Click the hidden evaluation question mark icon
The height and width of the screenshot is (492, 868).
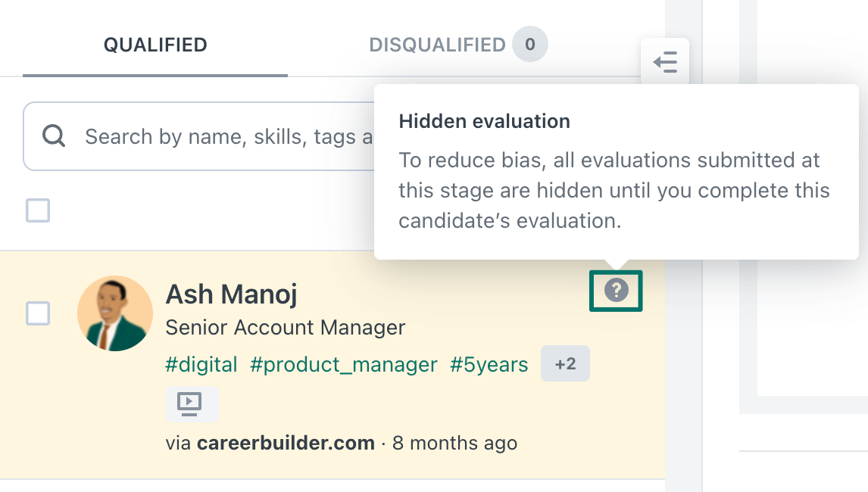pyautogui.click(x=616, y=291)
